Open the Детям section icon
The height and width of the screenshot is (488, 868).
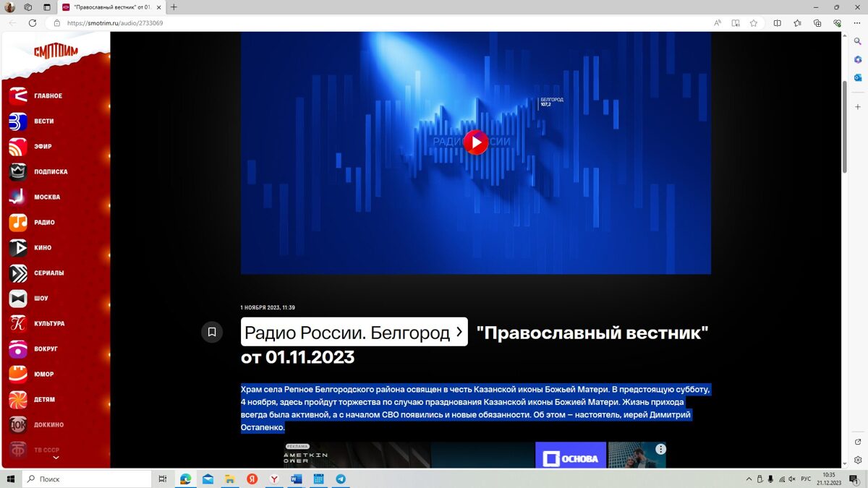tap(18, 399)
